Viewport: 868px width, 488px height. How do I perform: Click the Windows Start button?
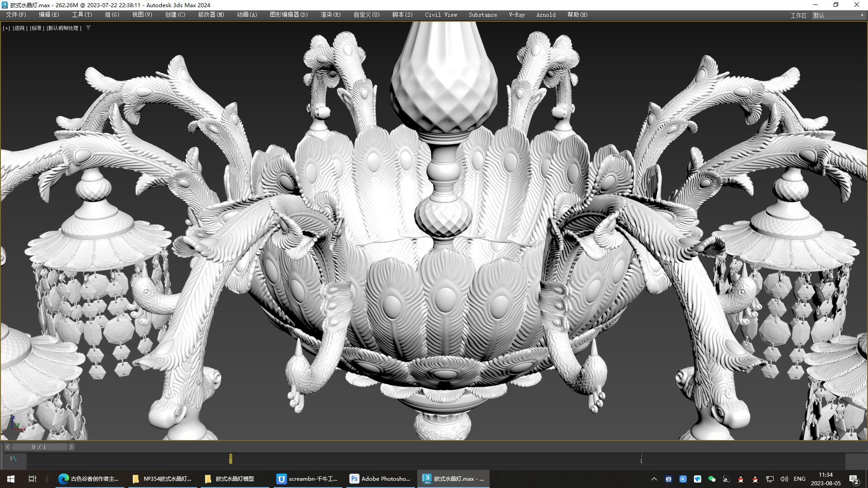(9, 479)
